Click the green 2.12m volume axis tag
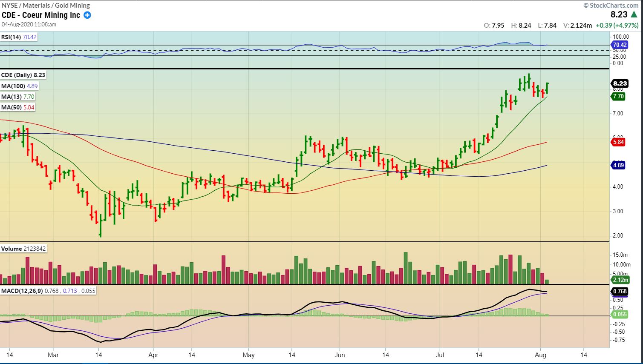 (x=620, y=280)
